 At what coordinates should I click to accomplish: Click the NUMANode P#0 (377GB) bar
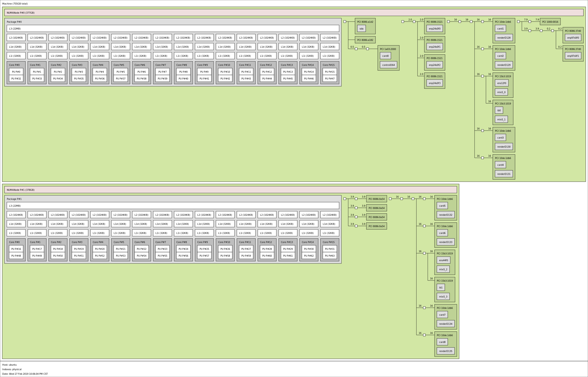pos(294,13)
